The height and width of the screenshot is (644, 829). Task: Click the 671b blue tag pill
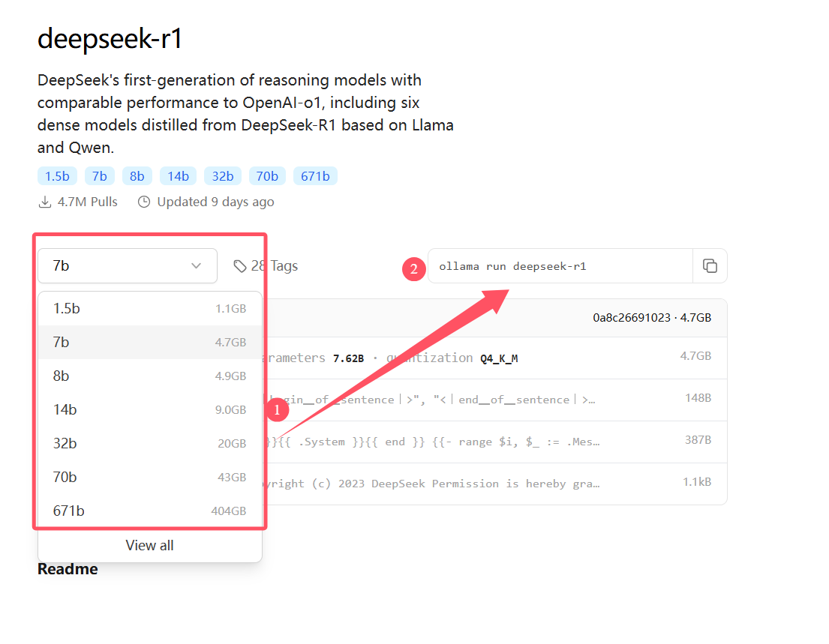[x=315, y=176]
